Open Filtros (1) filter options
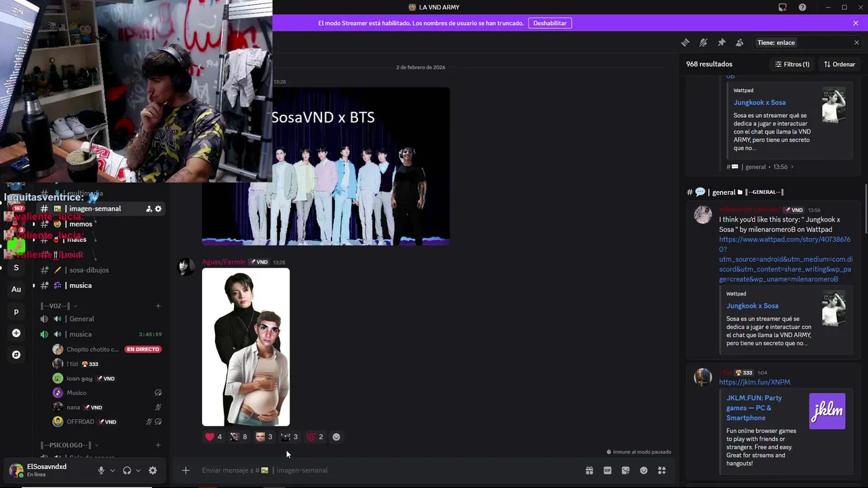The width and height of the screenshot is (868, 488). [x=792, y=64]
